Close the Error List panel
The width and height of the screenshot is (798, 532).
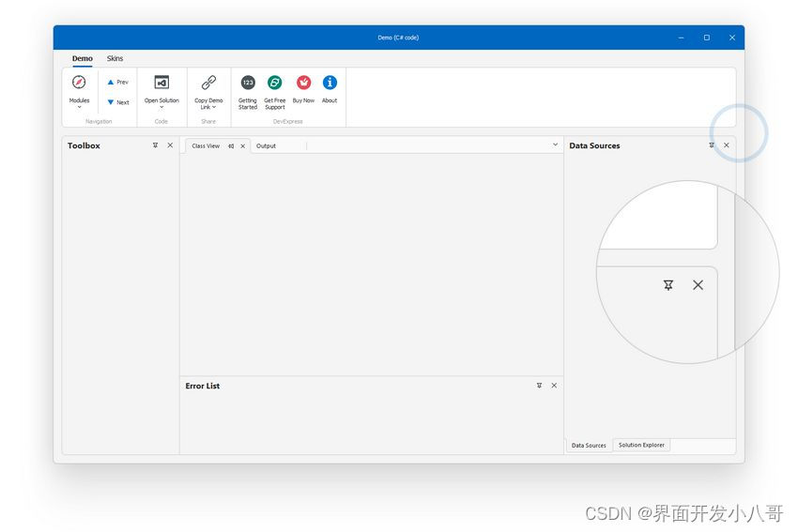click(x=554, y=386)
